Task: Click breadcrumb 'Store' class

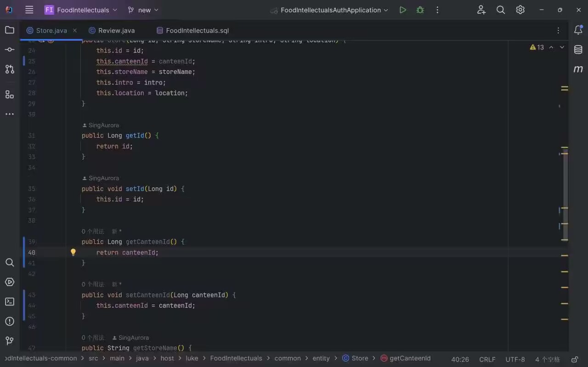Action: 355,358
